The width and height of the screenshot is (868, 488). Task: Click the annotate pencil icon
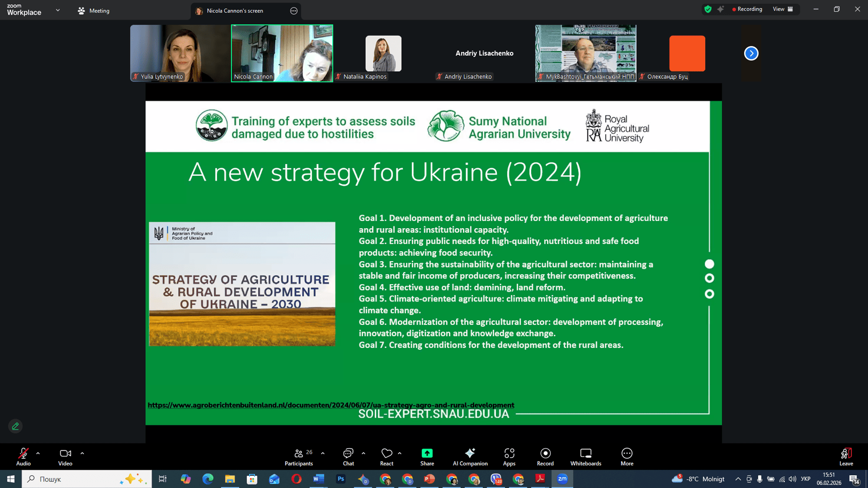click(x=16, y=426)
